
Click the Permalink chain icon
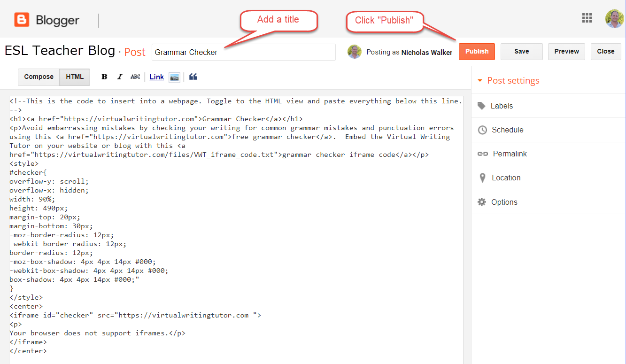coord(483,154)
